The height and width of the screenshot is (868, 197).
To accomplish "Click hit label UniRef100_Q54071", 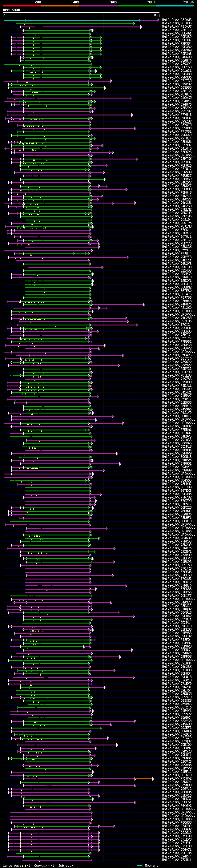I will pyautogui.click(x=177, y=850).
